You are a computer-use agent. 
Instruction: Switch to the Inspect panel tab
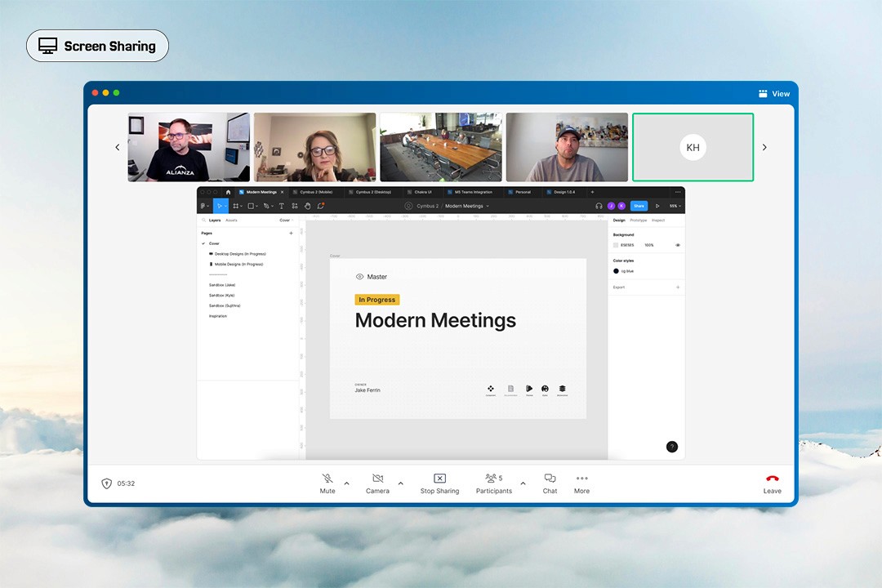coord(658,220)
